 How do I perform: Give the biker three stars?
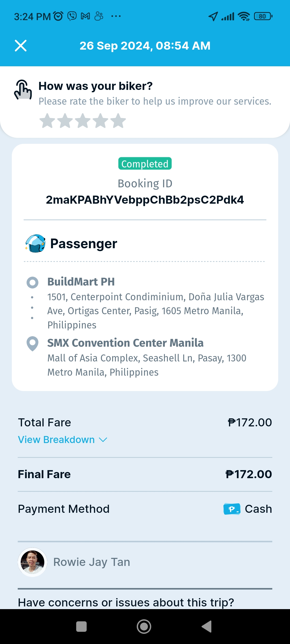83,121
